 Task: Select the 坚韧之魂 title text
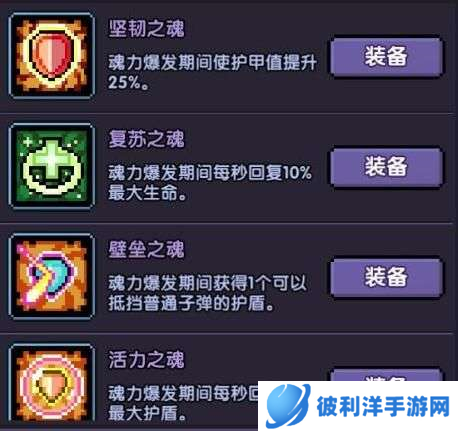(146, 29)
